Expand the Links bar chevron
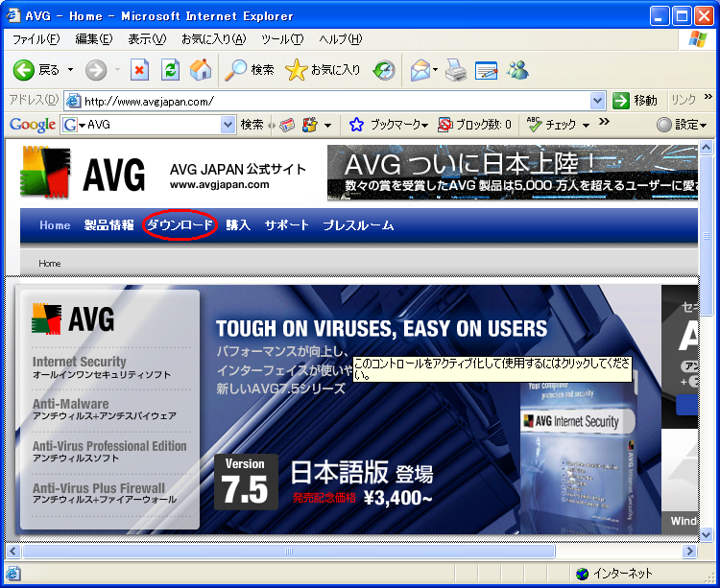The height and width of the screenshot is (588, 720). [x=708, y=96]
